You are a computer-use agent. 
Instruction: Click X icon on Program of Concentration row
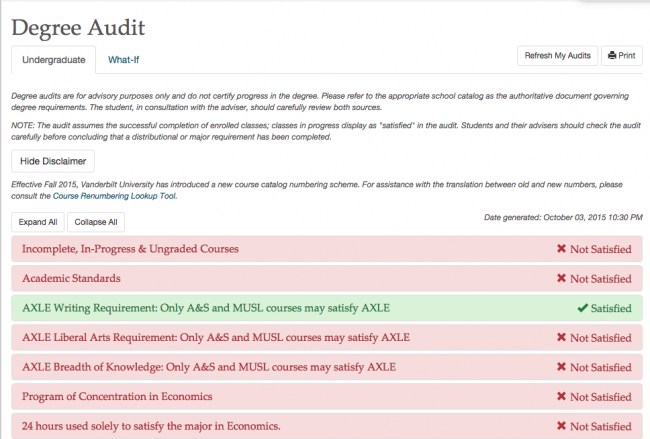point(562,397)
